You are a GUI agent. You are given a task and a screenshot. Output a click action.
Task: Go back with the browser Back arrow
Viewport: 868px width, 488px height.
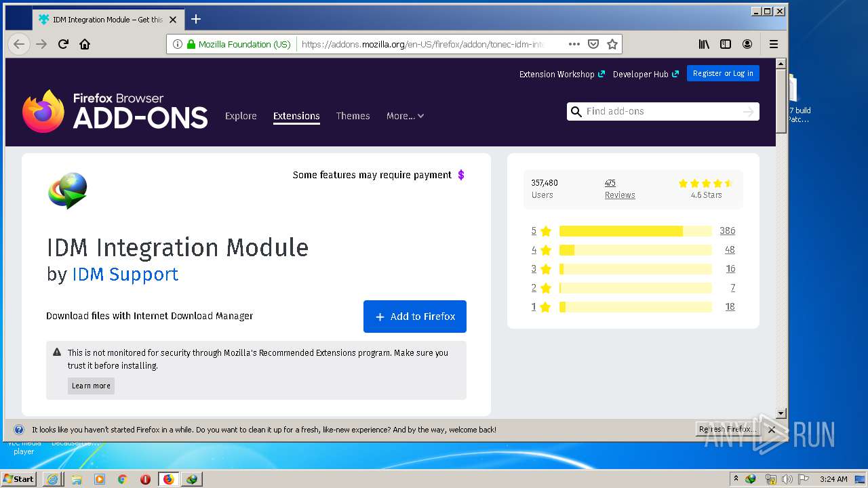click(19, 44)
